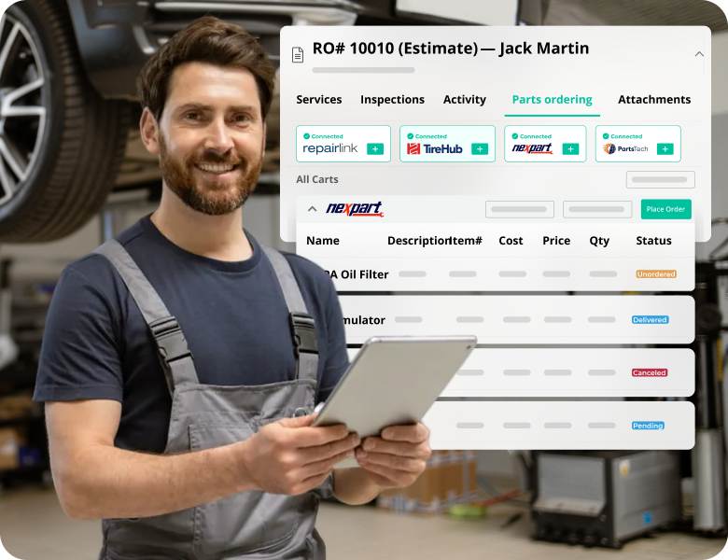Screen dimensions: 728x560
Task: Click the plus icon on the PartsTech card
Action: point(665,148)
